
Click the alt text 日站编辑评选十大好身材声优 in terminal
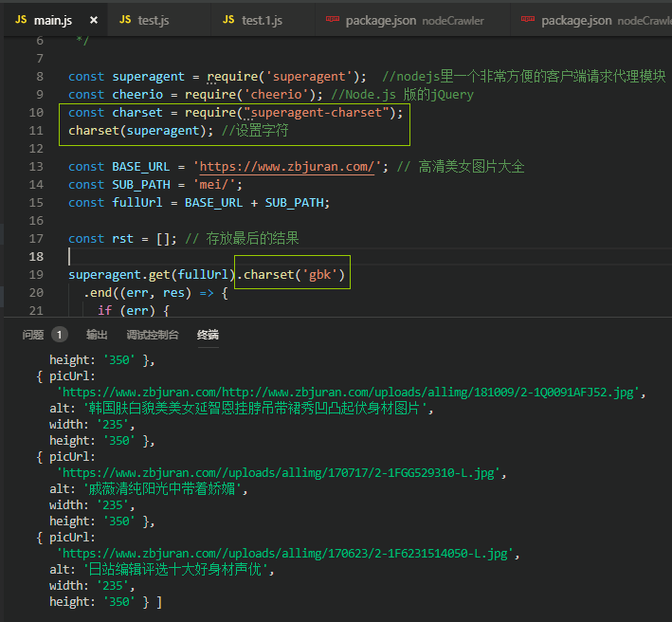click(x=174, y=569)
